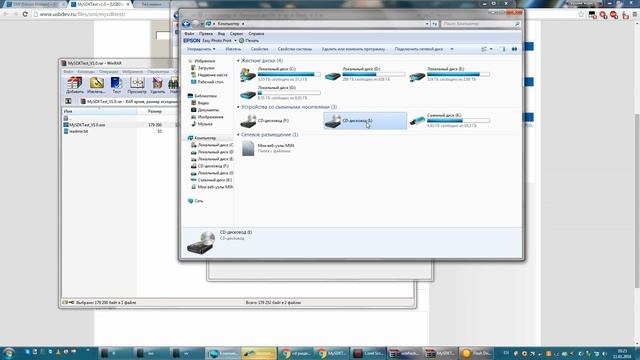Image resolution: width=640 pixels, height=360 pixels.
Task: Open the Файл menu in Explorer
Action: [x=189, y=34]
